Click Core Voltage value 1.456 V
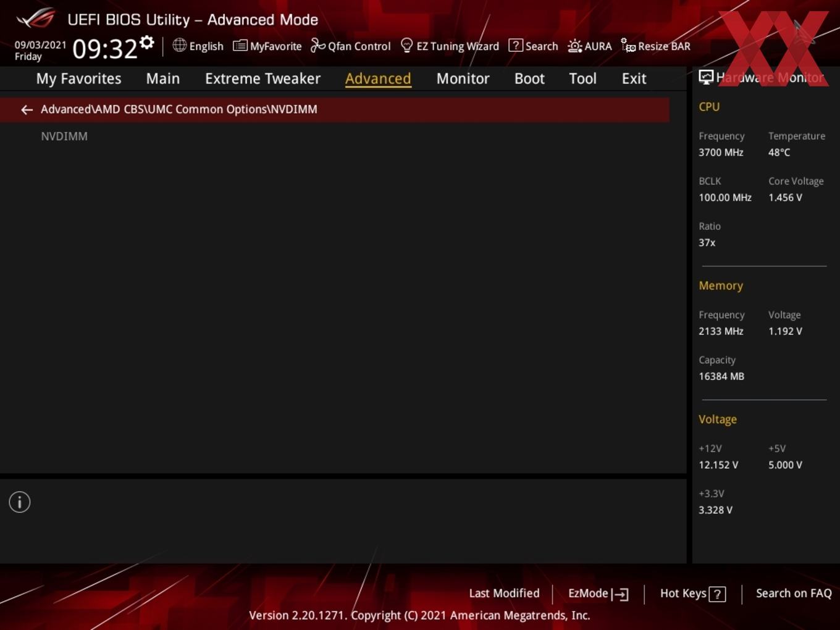Image resolution: width=840 pixels, height=630 pixels. click(x=785, y=198)
